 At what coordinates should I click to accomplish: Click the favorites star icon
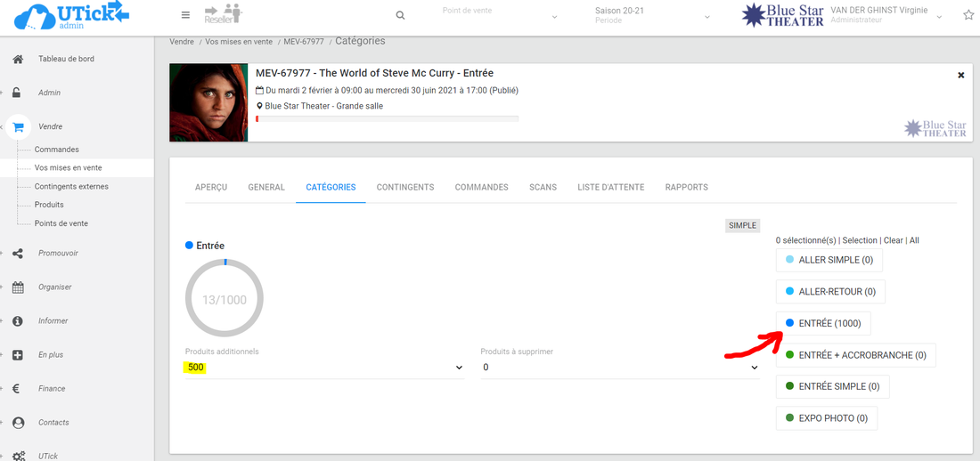coord(968,15)
